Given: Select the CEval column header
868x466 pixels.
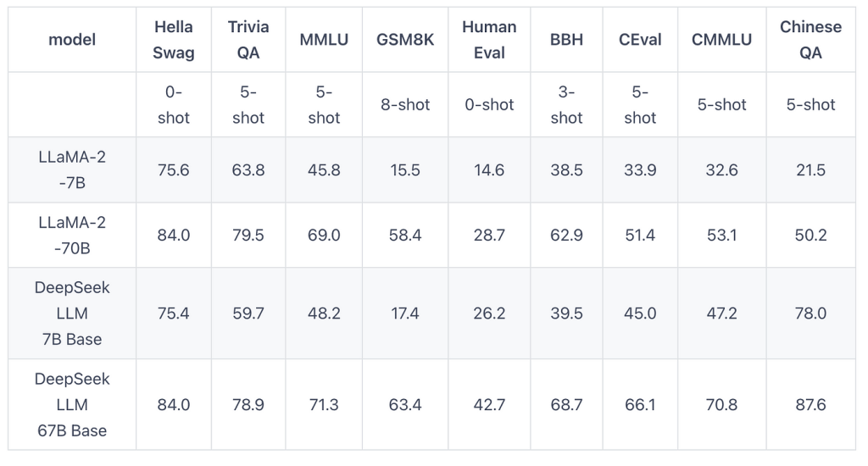Looking at the screenshot, I should click(640, 40).
